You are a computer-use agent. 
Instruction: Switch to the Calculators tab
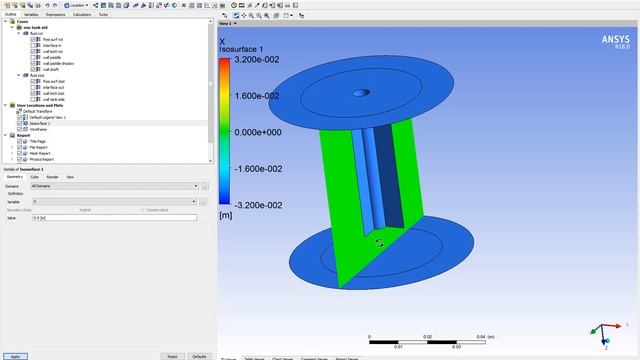(x=82, y=14)
